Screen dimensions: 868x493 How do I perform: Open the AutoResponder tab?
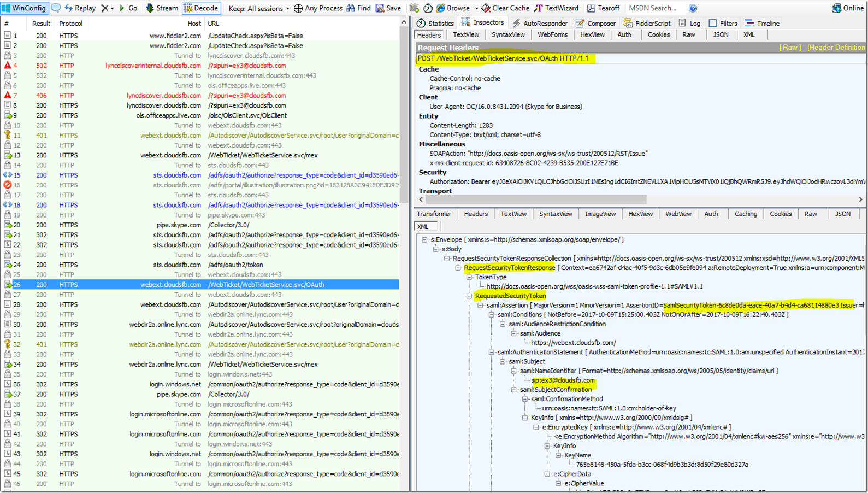[x=540, y=23]
